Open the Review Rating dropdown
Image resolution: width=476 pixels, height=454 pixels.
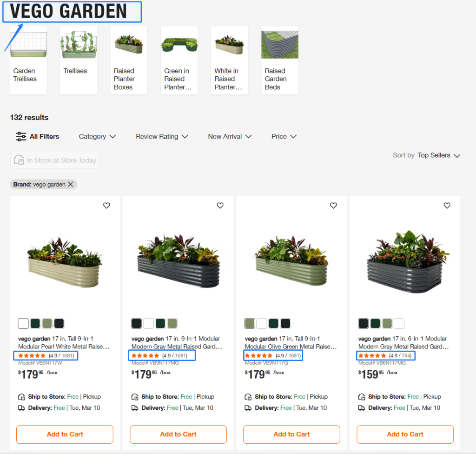pyautogui.click(x=162, y=136)
